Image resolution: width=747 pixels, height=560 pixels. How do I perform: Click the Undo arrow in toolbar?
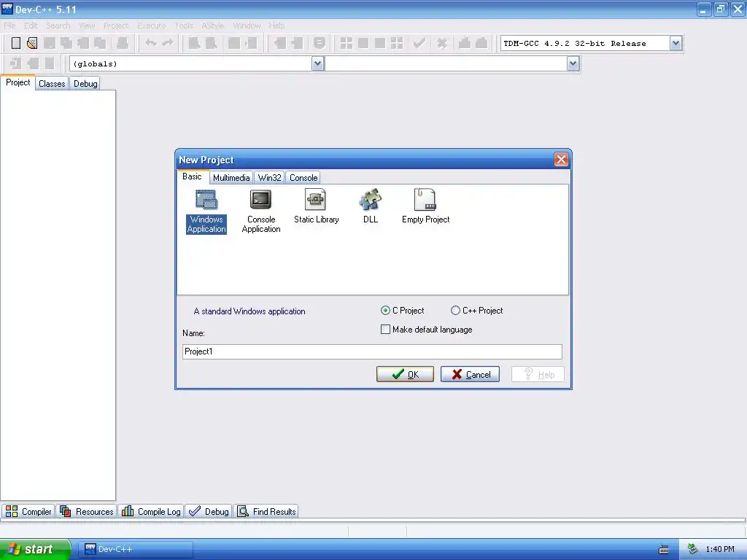tap(151, 43)
